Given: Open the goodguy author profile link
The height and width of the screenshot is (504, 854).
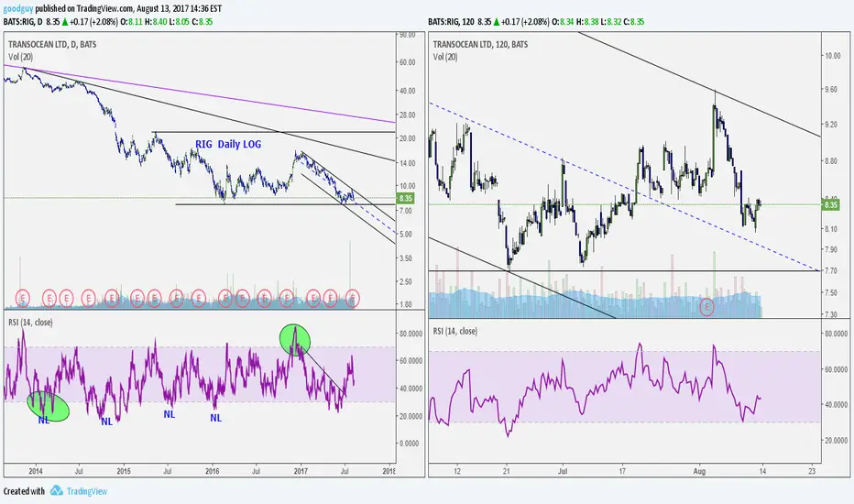Looking at the screenshot, I should tap(18, 9).
